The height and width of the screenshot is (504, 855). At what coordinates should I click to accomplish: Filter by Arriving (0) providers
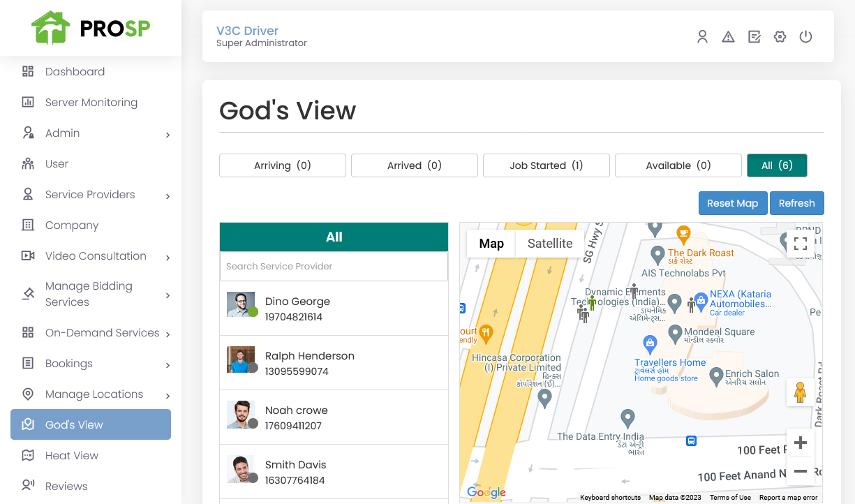point(283,165)
